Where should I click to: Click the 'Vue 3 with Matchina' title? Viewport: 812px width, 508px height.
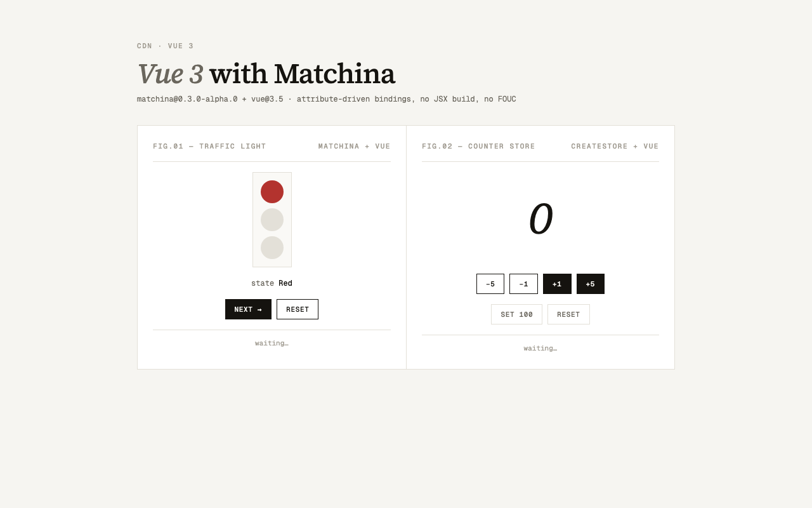pyautogui.click(x=266, y=74)
